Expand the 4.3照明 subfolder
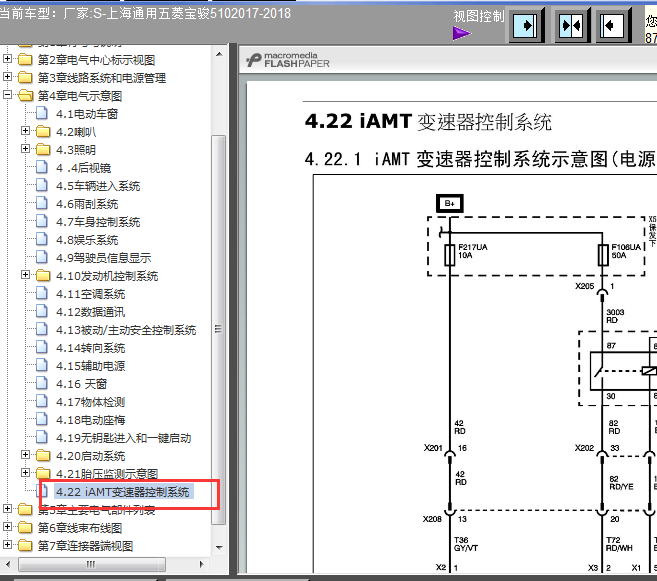The width and height of the screenshot is (657, 581). pos(26,149)
